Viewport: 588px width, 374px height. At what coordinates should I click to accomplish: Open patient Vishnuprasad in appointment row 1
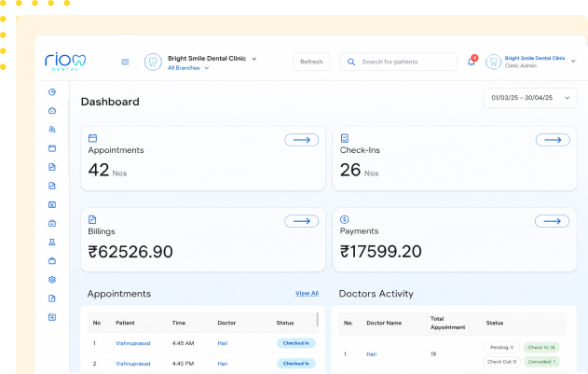point(132,343)
